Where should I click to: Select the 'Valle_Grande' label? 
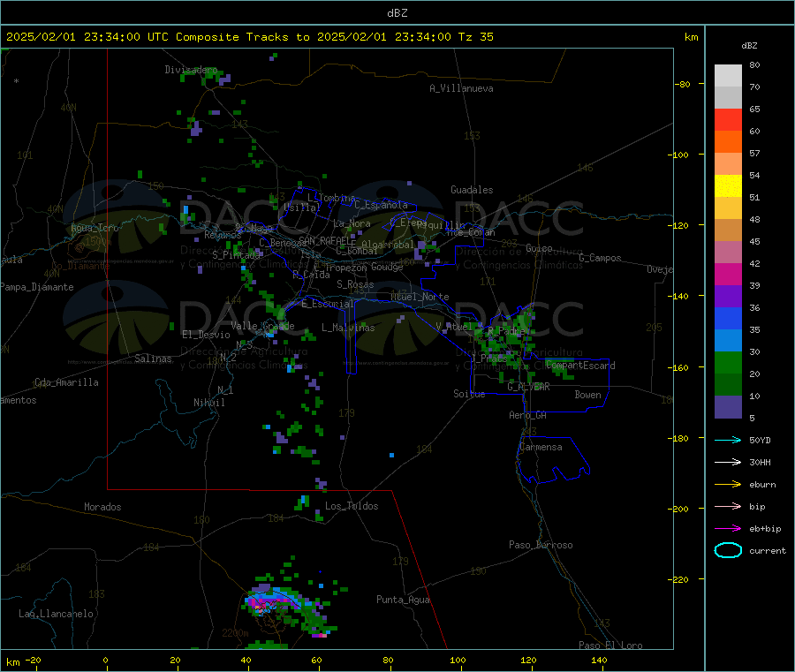(x=262, y=326)
